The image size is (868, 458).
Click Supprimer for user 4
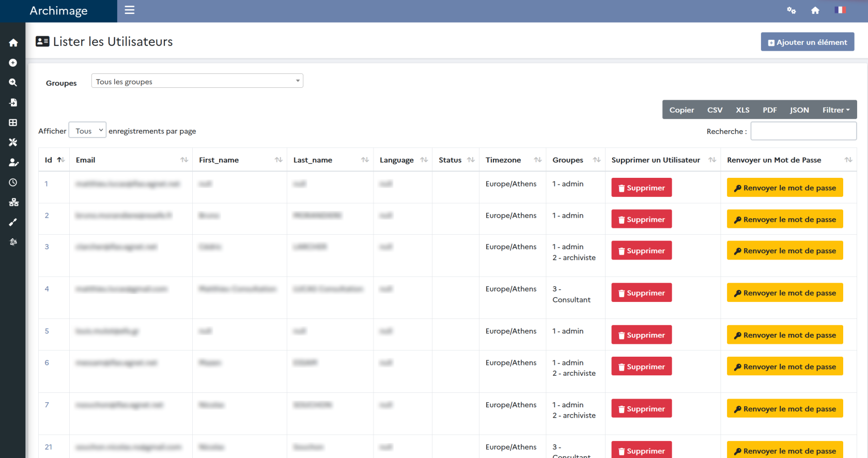(x=641, y=293)
